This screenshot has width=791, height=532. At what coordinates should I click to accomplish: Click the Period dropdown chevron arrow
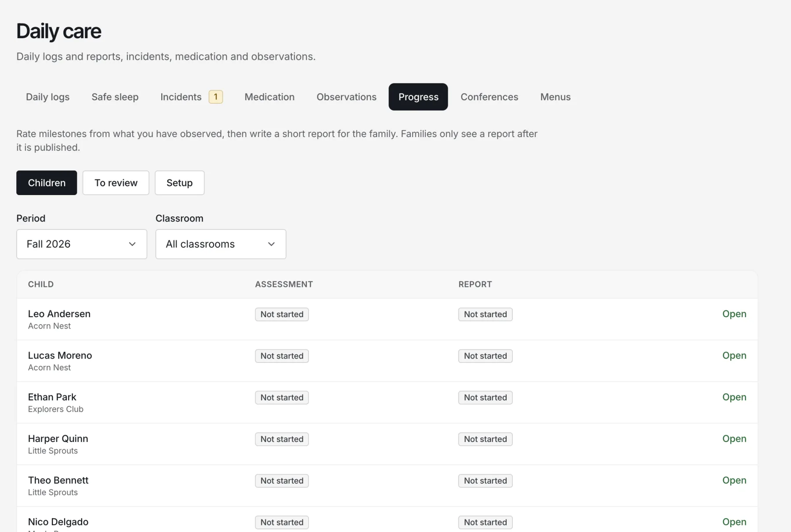pyautogui.click(x=132, y=244)
